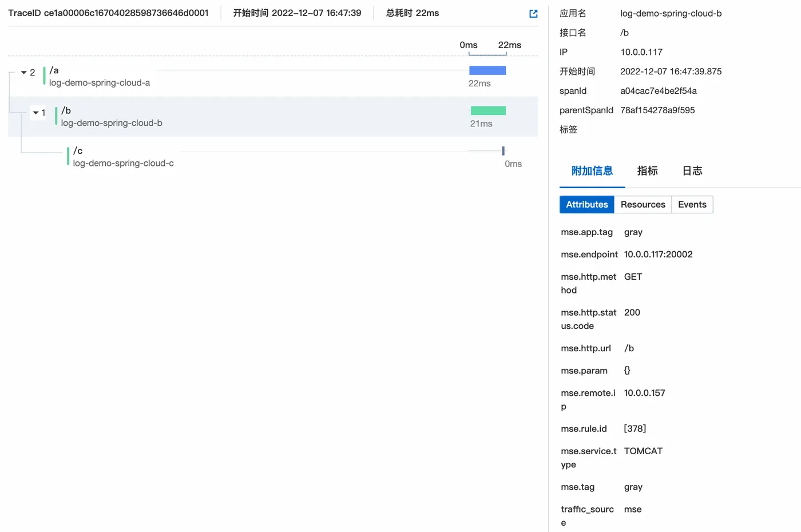This screenshot has height=532, width=801.
Task: Select the /b log-demo-spring-cloud-b span row
Action: tap(273, 117)
